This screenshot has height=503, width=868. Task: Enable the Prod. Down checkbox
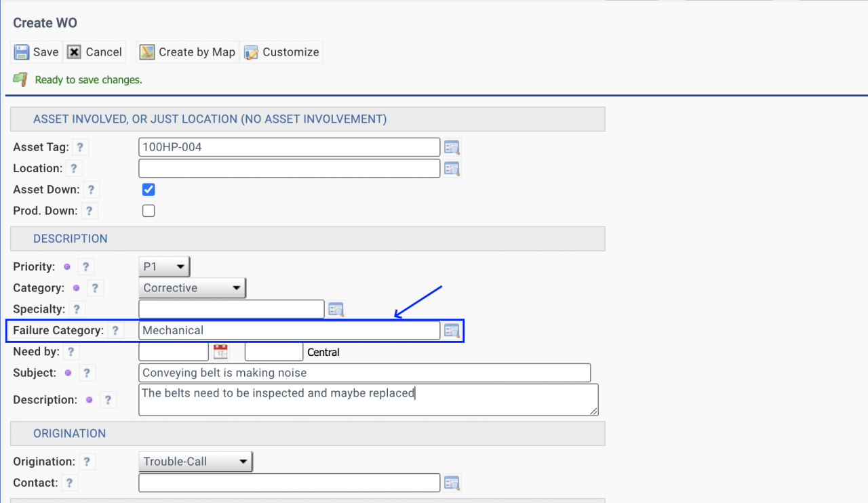149,211
